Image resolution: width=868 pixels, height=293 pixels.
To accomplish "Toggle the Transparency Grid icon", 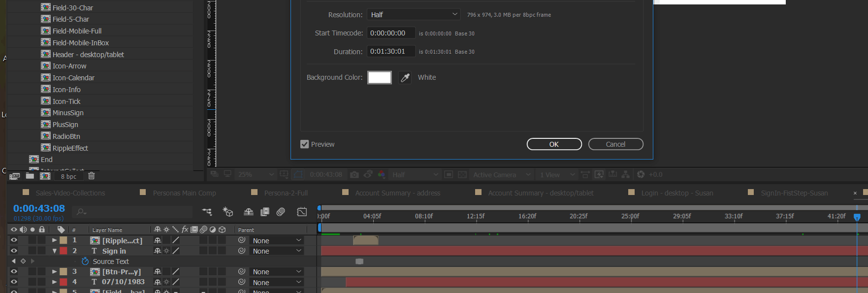I will point(462,174).
